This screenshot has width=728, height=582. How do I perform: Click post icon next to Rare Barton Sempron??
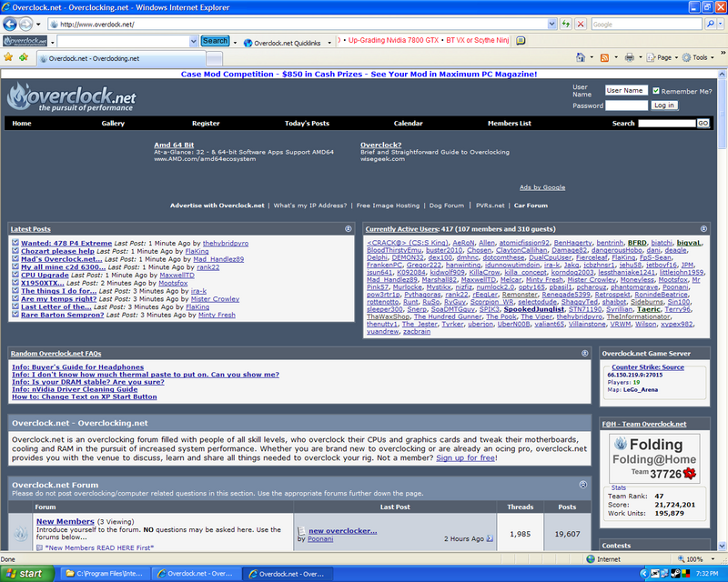point(15,315)
